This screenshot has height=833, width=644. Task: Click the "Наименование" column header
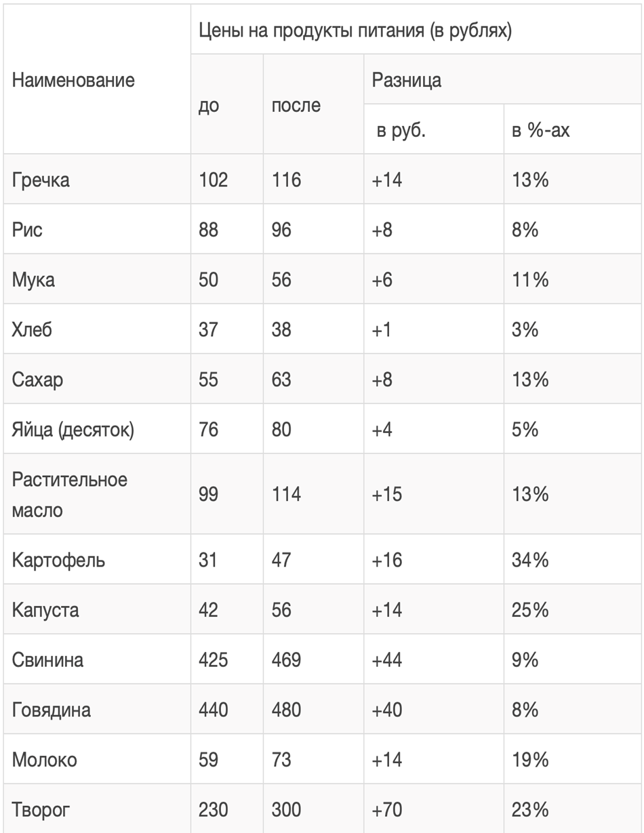[x=73, y=80]
